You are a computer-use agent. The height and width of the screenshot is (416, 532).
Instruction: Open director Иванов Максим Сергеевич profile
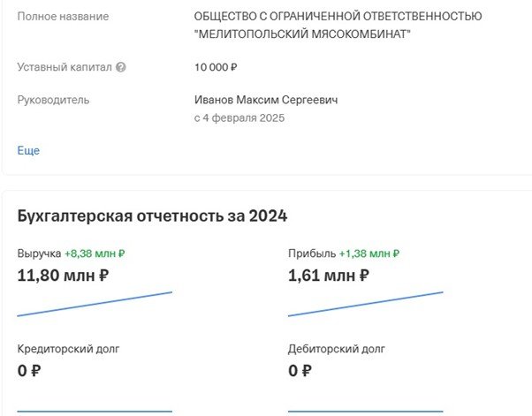point(266,100)
